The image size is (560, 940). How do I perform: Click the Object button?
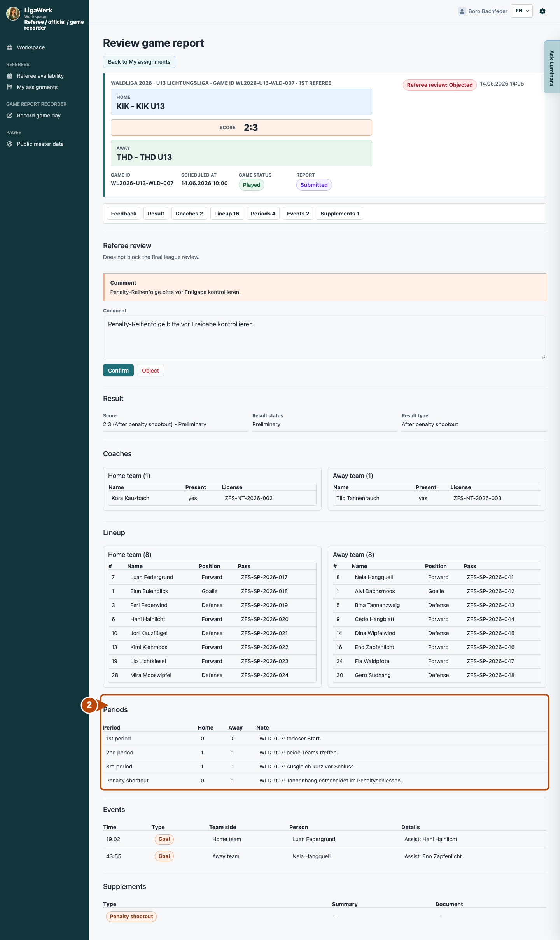click(x=150, y=371)
